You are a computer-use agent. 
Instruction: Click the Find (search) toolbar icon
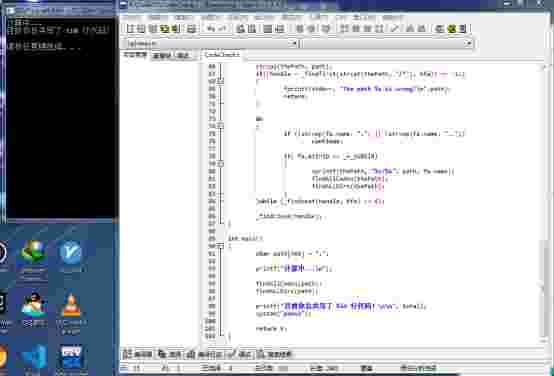click(241, 29)
